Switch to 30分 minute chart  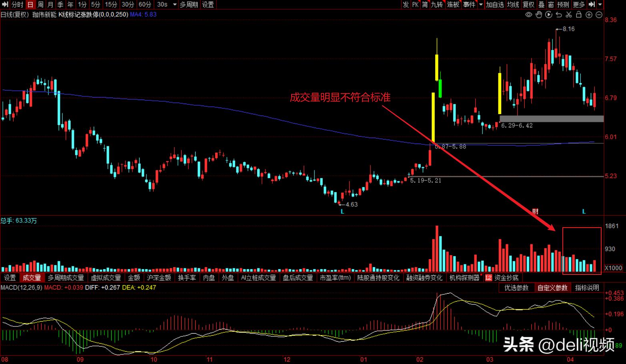tap(128, 4)
